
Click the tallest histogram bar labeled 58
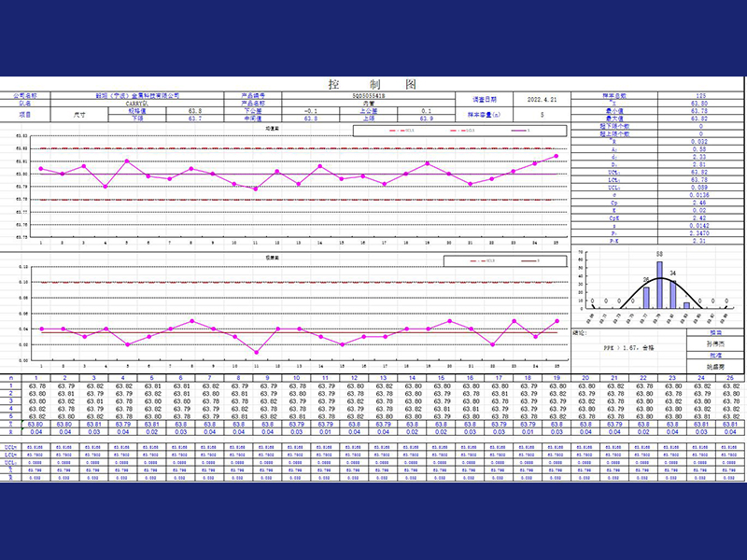659,285
